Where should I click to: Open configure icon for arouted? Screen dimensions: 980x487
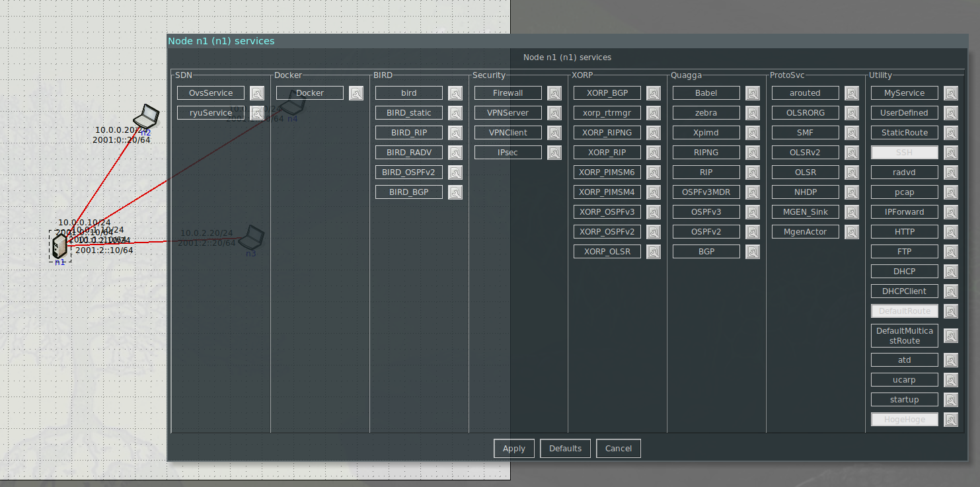[x=852, y=93]
